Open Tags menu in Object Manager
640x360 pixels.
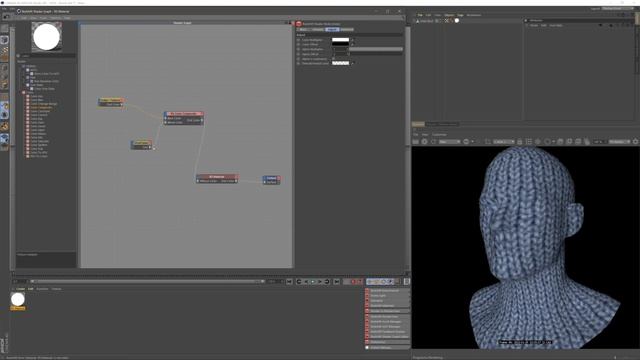[460, 15]
